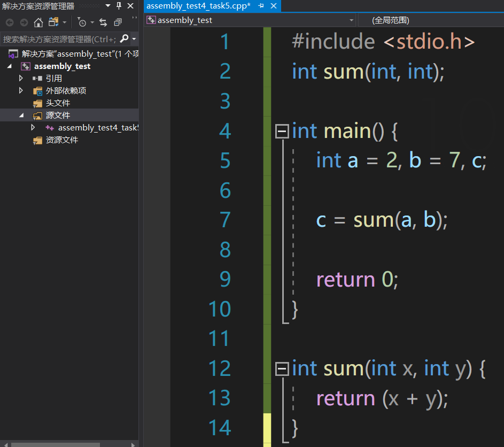
Task: Click 'return 0;' statement on line 9
Action: pyautogui.click(x=358, y=279)
